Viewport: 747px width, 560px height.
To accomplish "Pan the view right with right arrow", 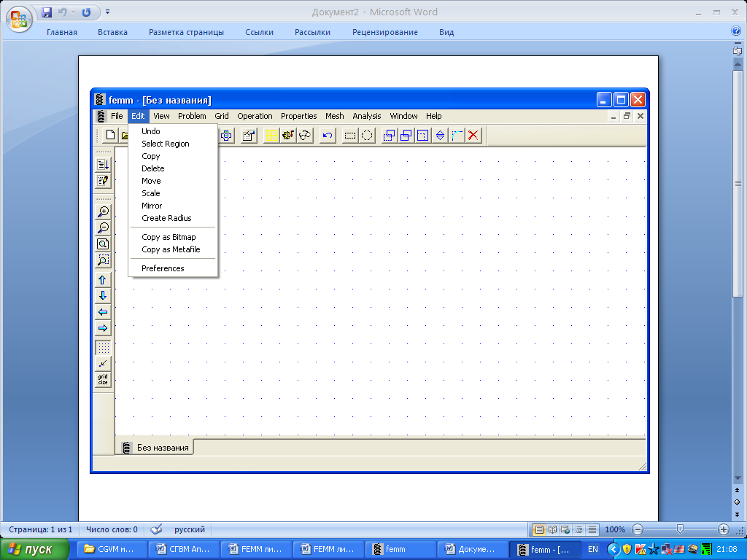I will 103,329.
